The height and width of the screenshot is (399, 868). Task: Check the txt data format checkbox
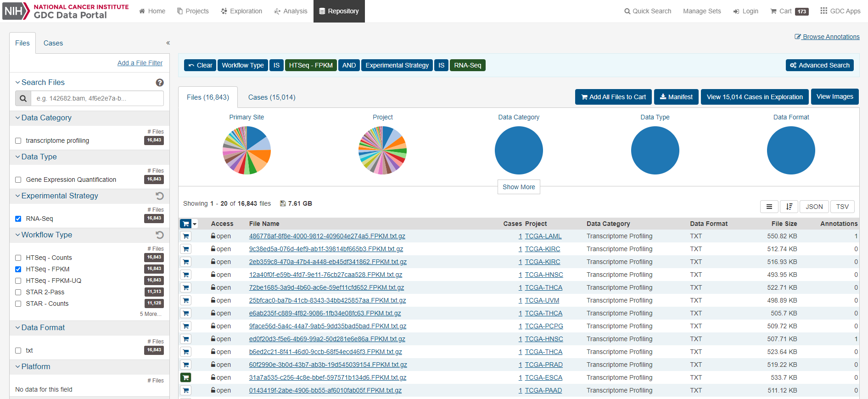(x=18, y=351)
